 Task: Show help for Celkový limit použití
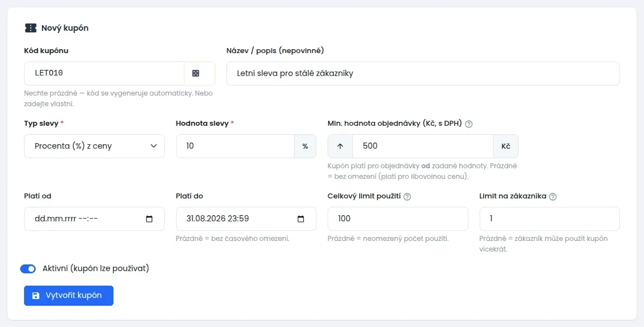pos(407,197)
